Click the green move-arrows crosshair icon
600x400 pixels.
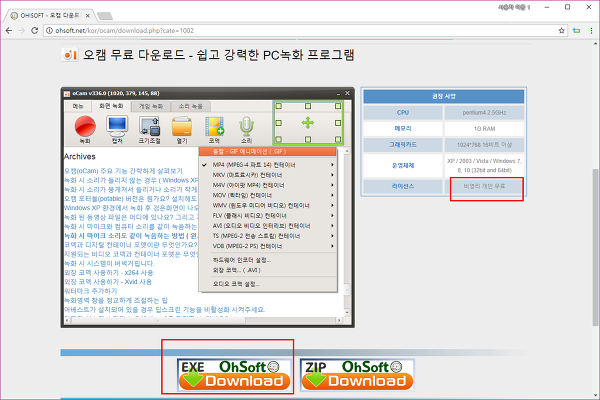pos(308,123)
